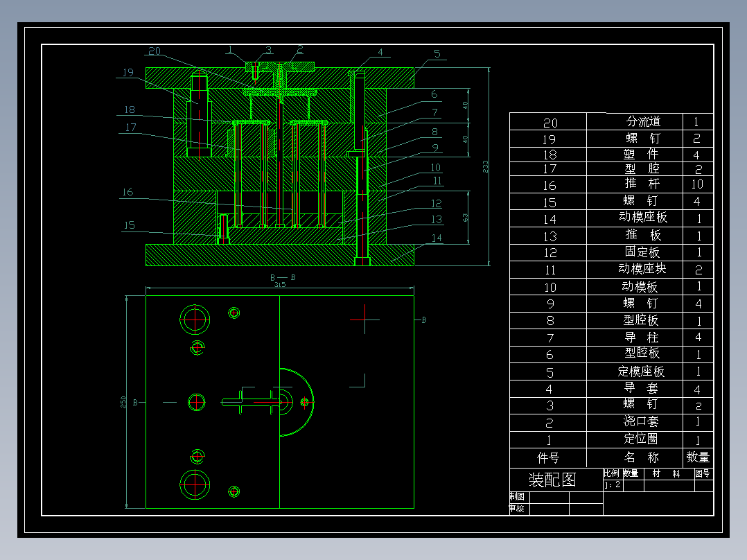Click the 1:2 scale value
747x560 pixels.
612,484
